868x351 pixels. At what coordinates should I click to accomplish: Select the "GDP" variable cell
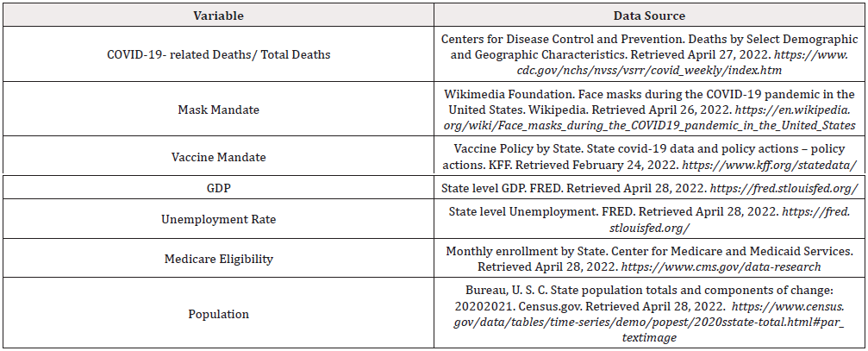[x=218, y=187]
